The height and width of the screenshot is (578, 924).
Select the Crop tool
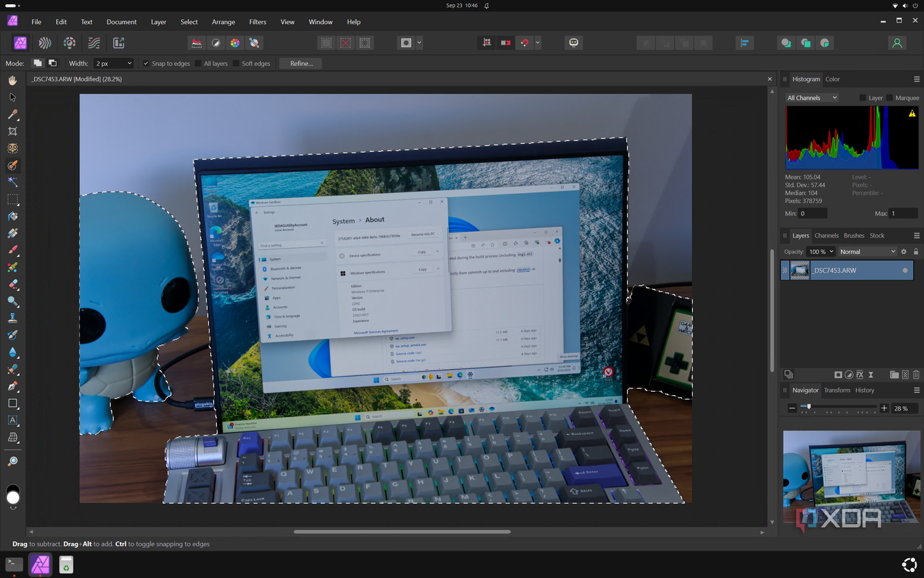pos(12,131)
